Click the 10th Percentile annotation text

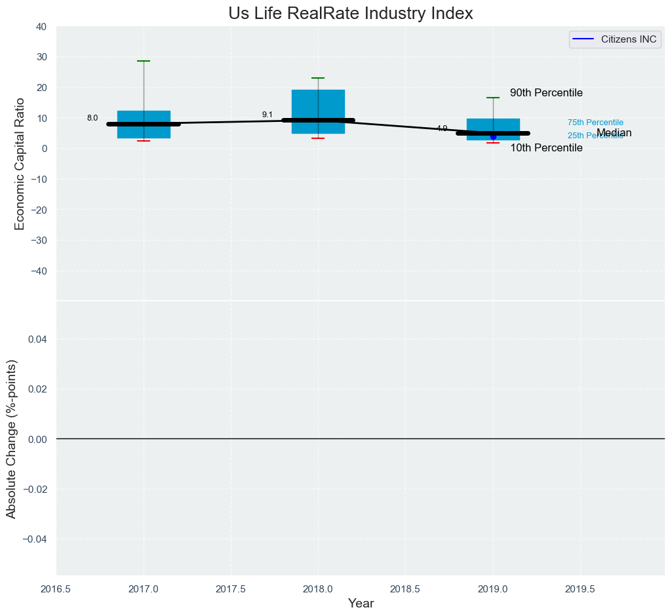(546, 148)
